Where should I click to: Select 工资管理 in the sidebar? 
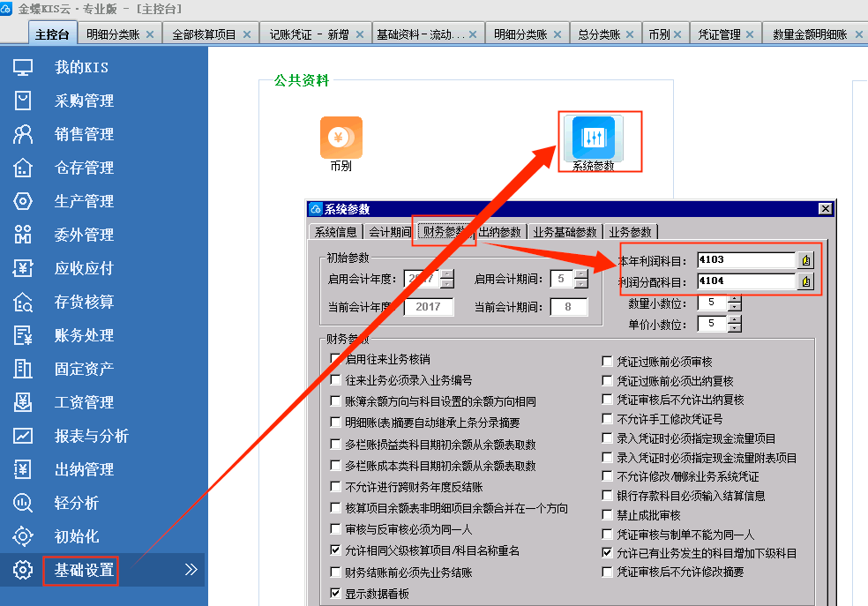[x=84, y=402]
